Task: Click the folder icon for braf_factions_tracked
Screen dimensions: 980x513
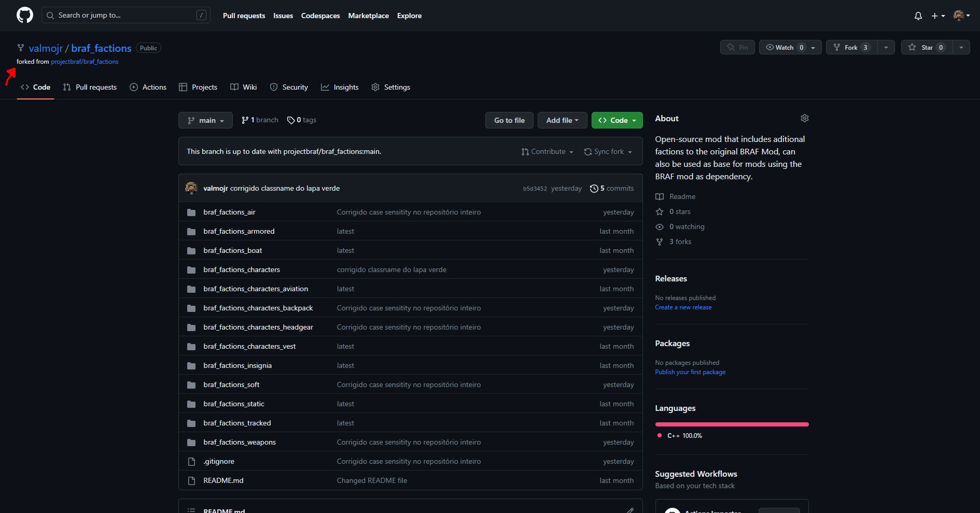Action: pyautogui.click(x=191, y=423)
